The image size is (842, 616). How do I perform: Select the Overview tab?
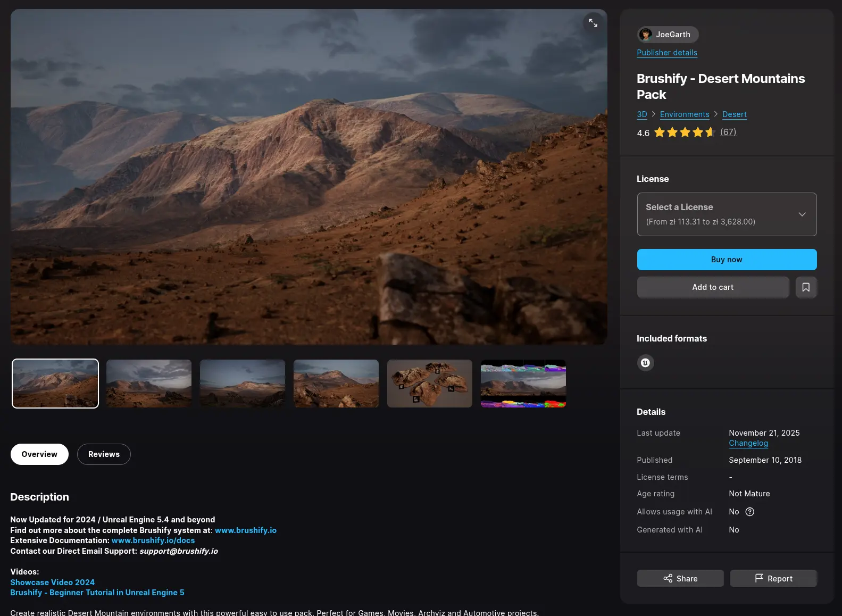[39, 454]
